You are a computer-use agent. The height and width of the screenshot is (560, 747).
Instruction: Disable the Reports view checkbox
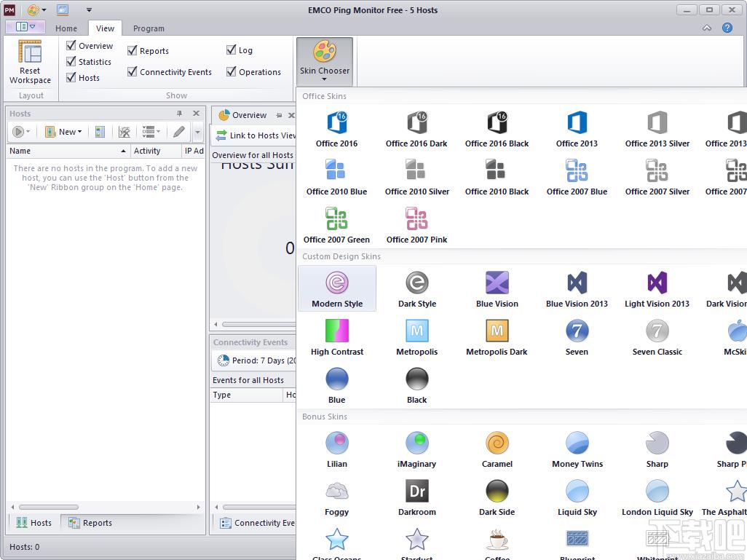(133, 50)
